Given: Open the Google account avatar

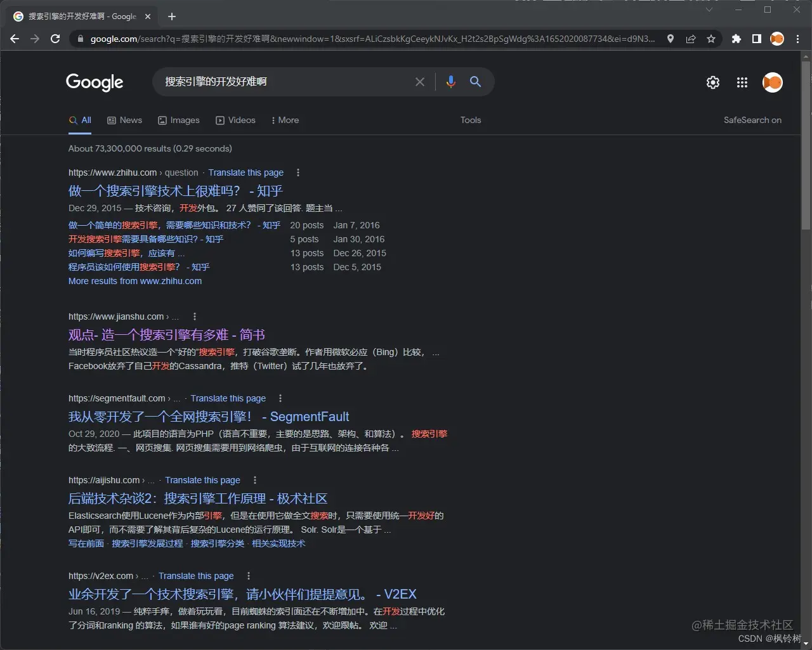Looking at the screenshot, I should pos(772,82).
